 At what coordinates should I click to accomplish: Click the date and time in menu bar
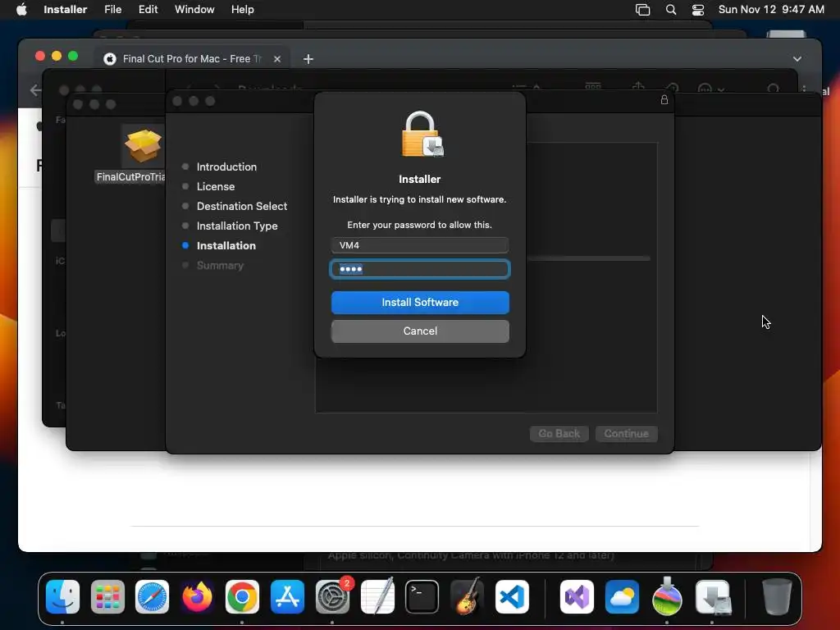(771, 10)
